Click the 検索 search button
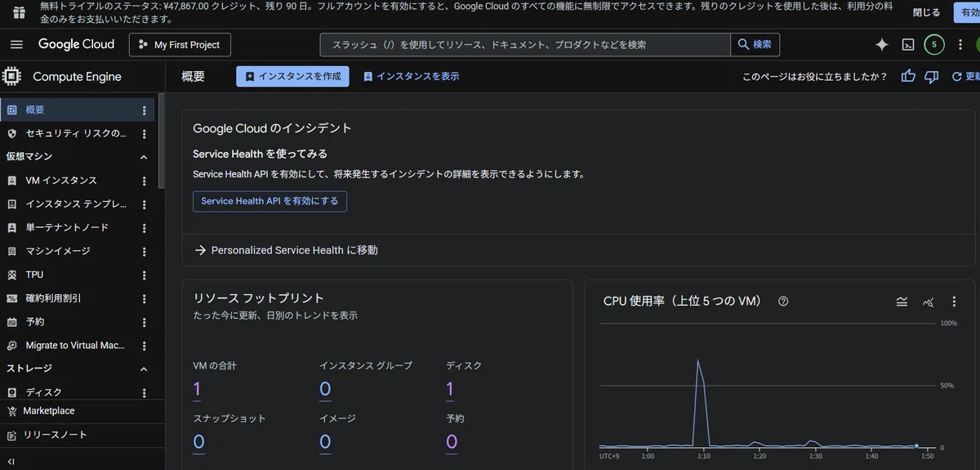The width and height of the screenshot is (980, 470). (x=755, y=44)
